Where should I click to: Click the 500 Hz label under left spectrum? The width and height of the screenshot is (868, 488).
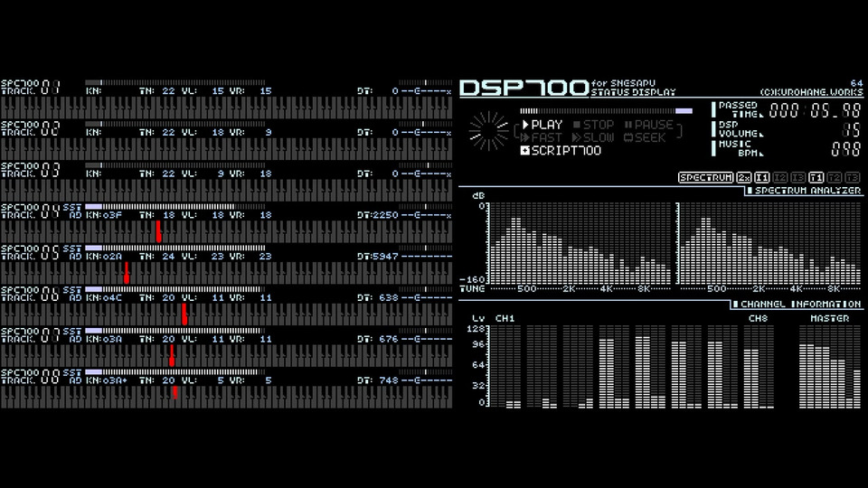pyautogui.click(x=527, y=289)
